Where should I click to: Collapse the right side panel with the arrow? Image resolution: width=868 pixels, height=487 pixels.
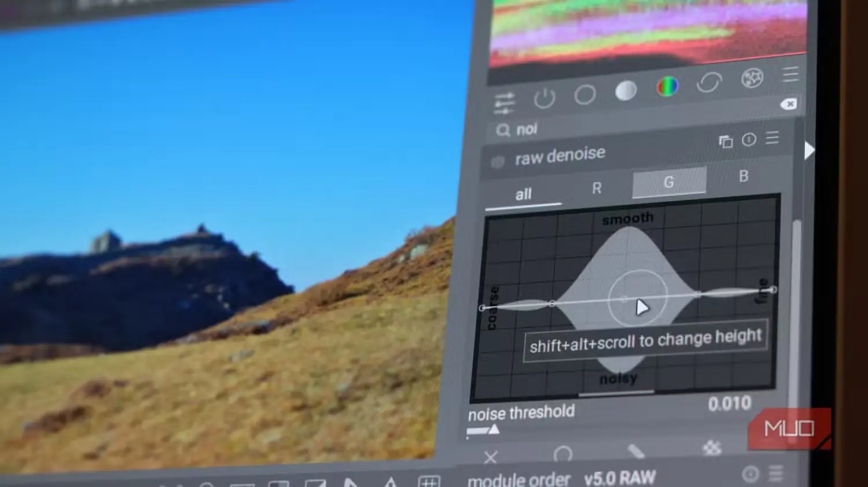(809, 151)
